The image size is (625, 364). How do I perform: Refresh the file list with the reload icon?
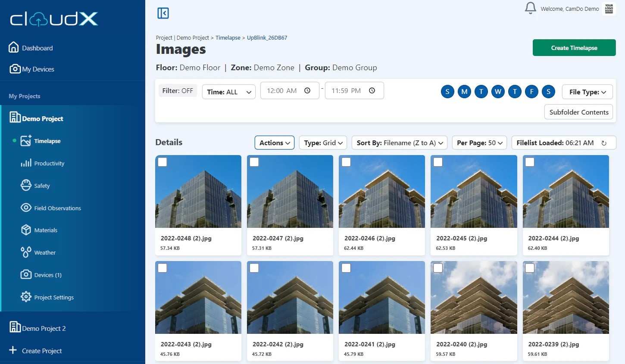(604, 143)
